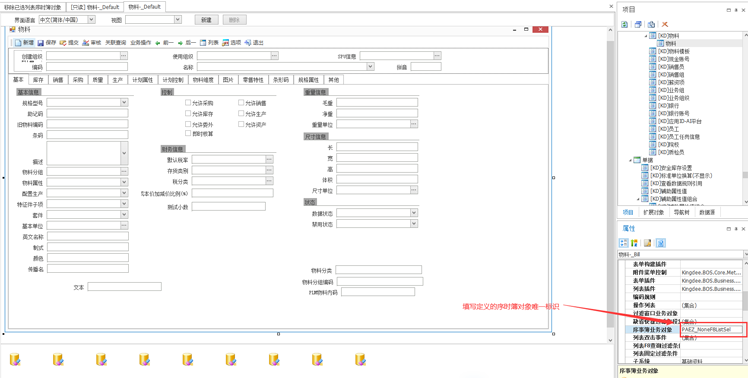Screen dimensions: 748x378
Task: Switch to the 扩展对象 panel tab
Action: (654, 212)
